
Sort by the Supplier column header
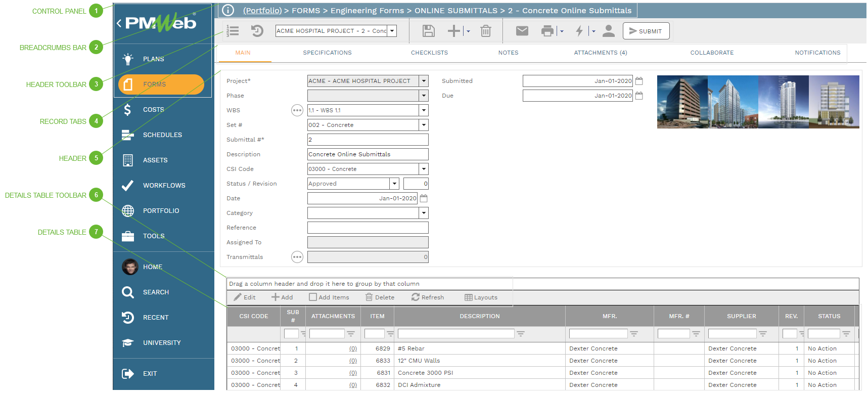741,316
